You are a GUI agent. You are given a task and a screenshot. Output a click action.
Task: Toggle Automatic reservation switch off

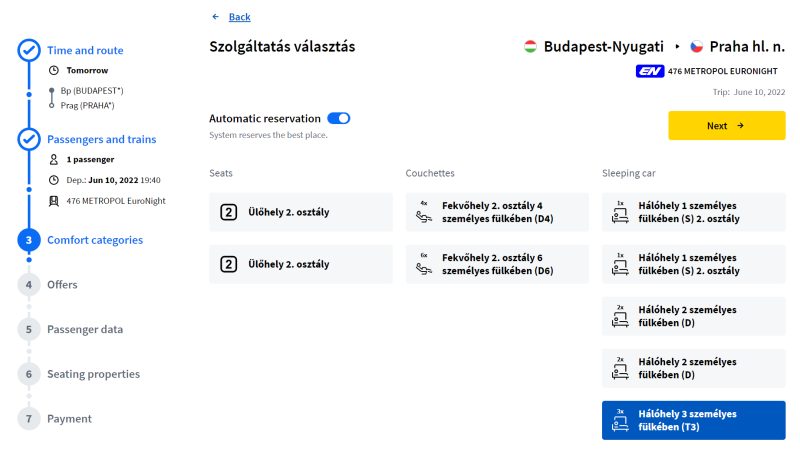339,118
